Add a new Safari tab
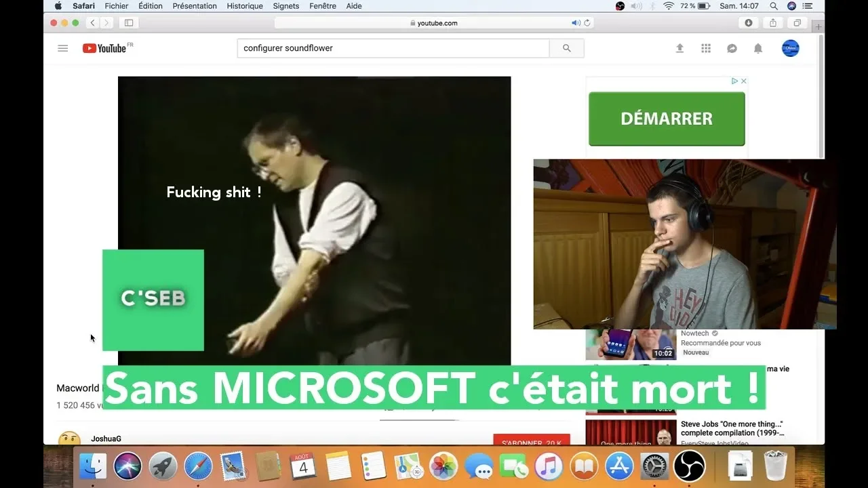The height and width of the screenshot is (488, 868). (x=818, y=26)
